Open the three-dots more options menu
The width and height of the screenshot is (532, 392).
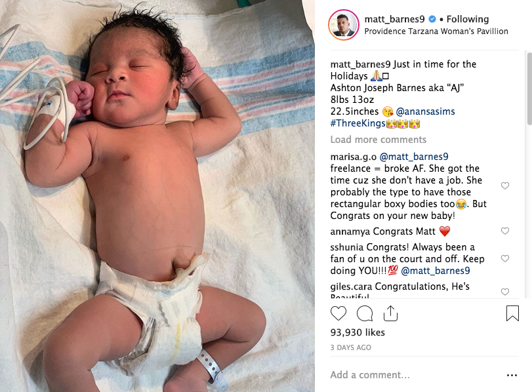point(512,375)
